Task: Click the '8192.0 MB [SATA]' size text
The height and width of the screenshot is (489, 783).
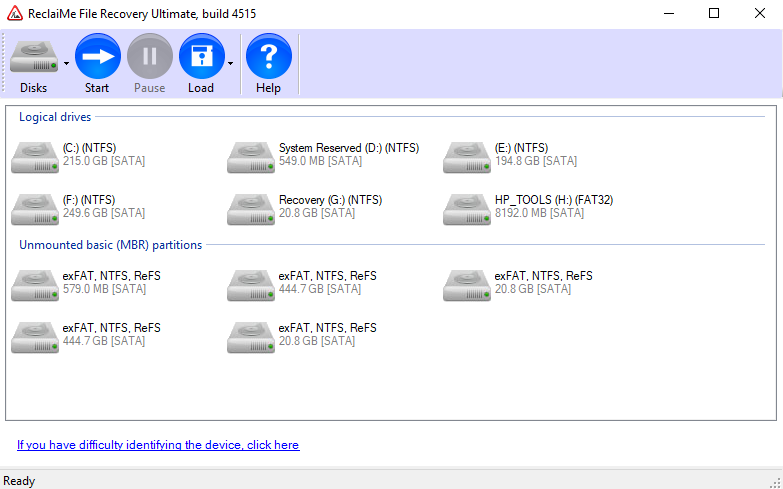Action: coord(539,213)
